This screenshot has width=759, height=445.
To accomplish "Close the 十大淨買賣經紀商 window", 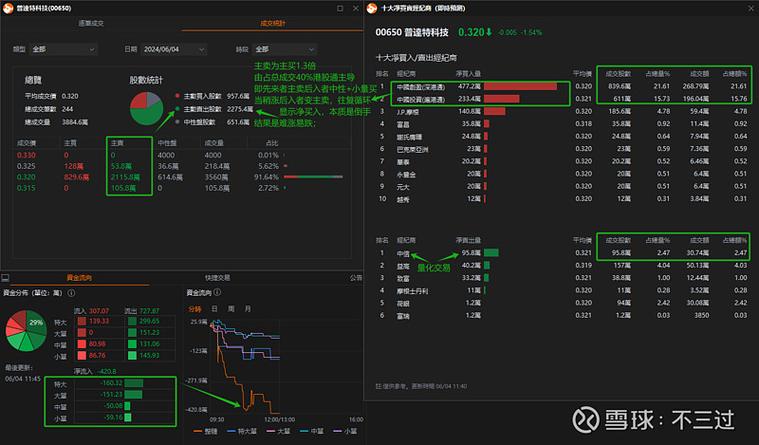I will tap(752, 8).
